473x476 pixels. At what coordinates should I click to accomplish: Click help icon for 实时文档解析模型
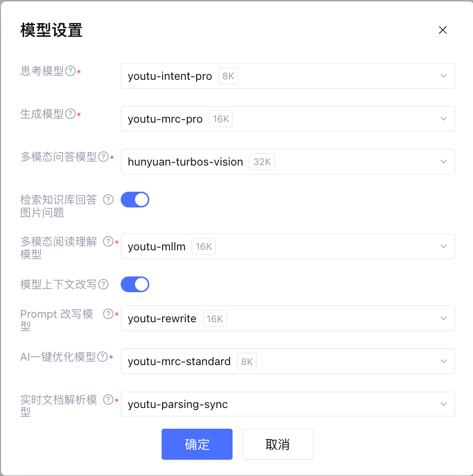pos(108,400)
